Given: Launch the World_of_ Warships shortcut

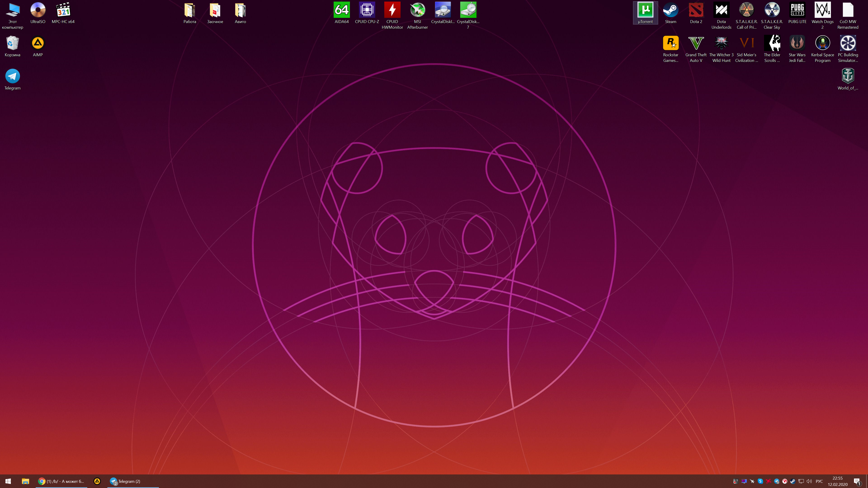Looking at the screenshot, I should tap(848, 80).
